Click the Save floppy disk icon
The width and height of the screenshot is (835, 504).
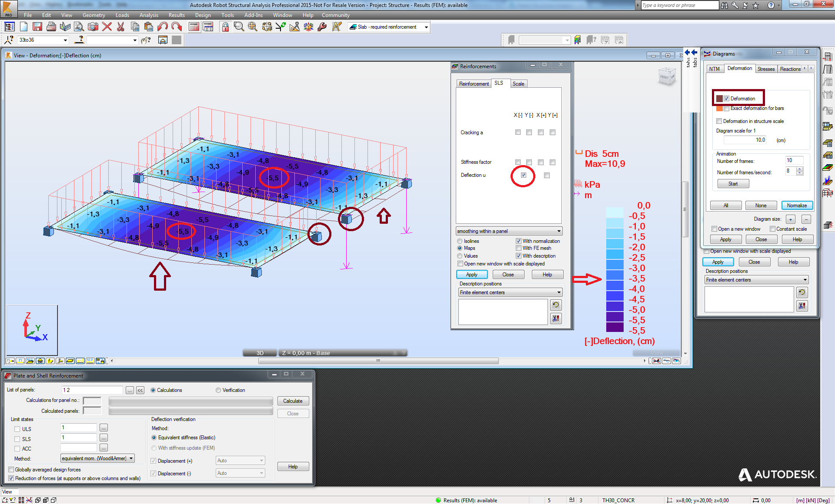(x=37, y=27)
